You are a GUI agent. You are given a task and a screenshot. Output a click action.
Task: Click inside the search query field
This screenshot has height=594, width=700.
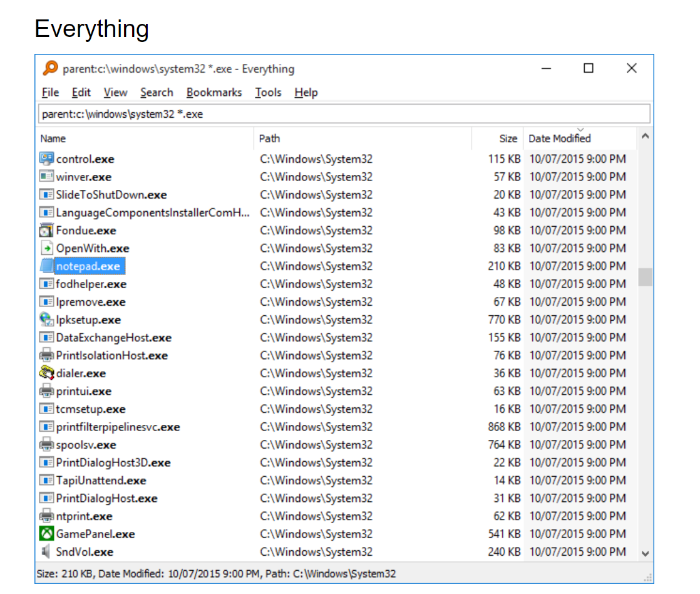point(250,113)
